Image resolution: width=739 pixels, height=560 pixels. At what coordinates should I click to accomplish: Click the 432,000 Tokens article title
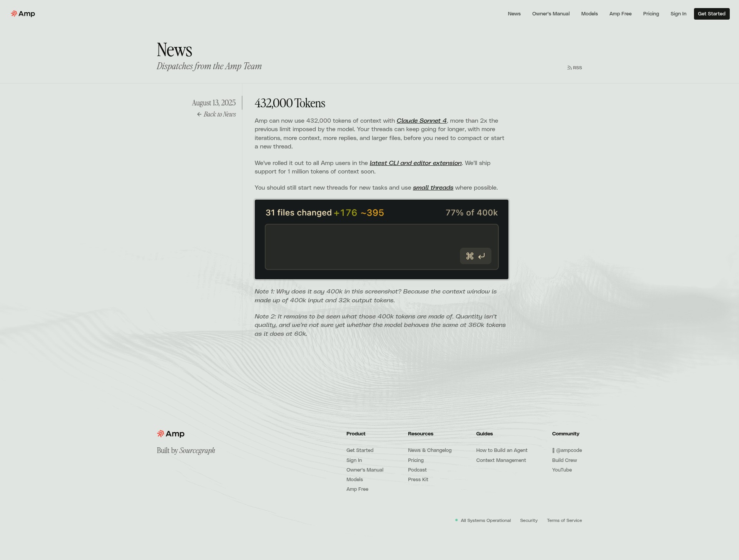pyautogui.click(x=290, y=103)
